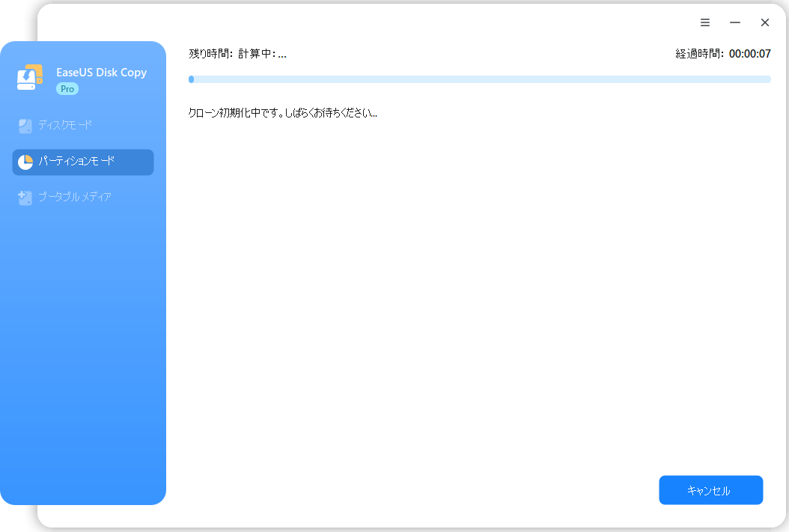789x532 pixels.
Task: Select the ブータブルメディア label in sidebar
Action: [x=75, y=197]
